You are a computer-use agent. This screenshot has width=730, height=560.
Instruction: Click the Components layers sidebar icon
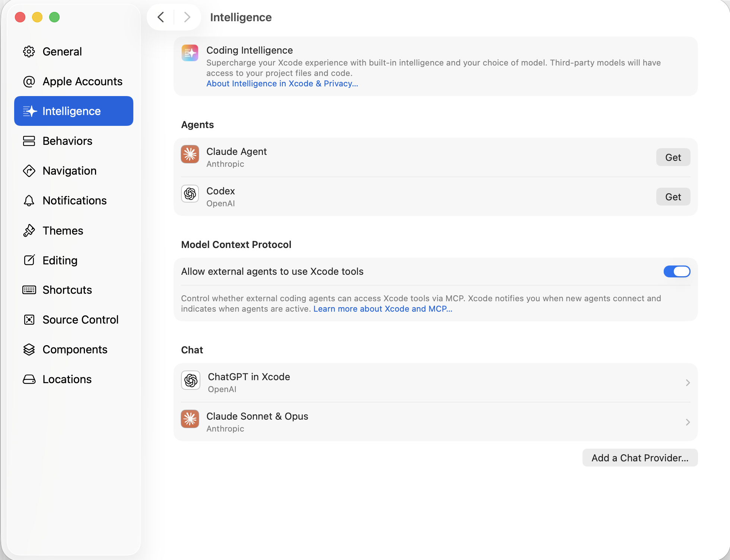point(29,349)
